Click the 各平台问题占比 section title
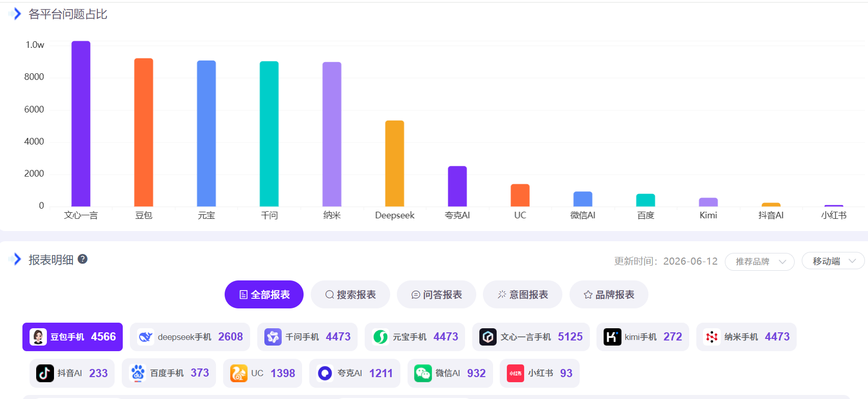 pyautogui.click(x=68, y=14)
